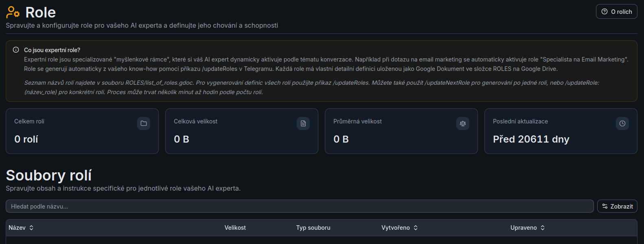
Task: Click the info icon beside "Co jsou expertní role?"
Action: tap(16, 50)
